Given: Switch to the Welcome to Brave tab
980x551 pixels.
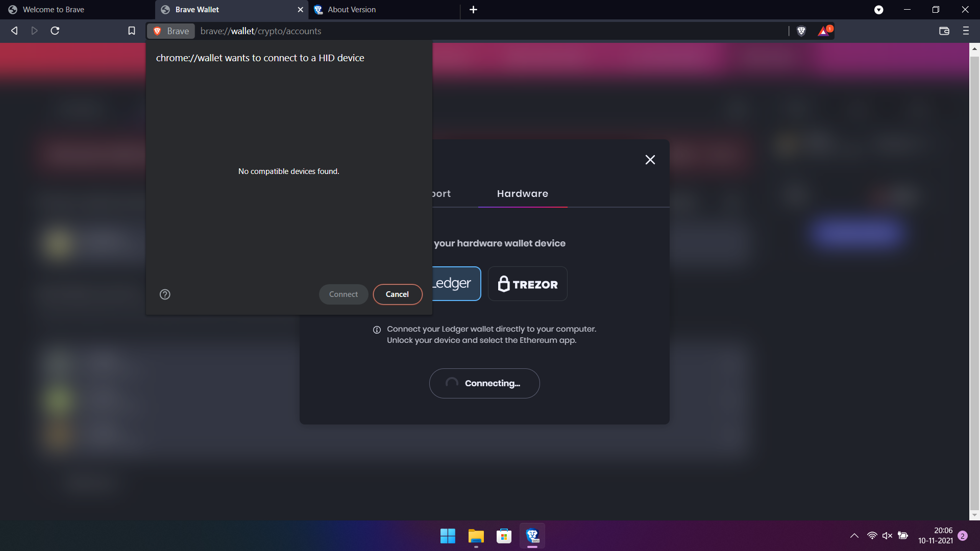Looking at the screenshot, I should click(78, 10).
